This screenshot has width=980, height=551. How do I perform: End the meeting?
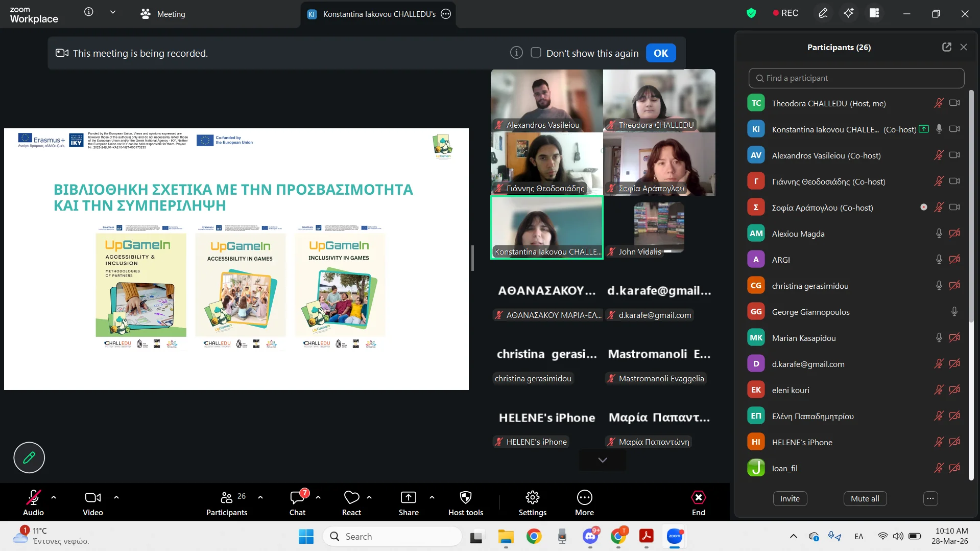click(x=698, y=502)
